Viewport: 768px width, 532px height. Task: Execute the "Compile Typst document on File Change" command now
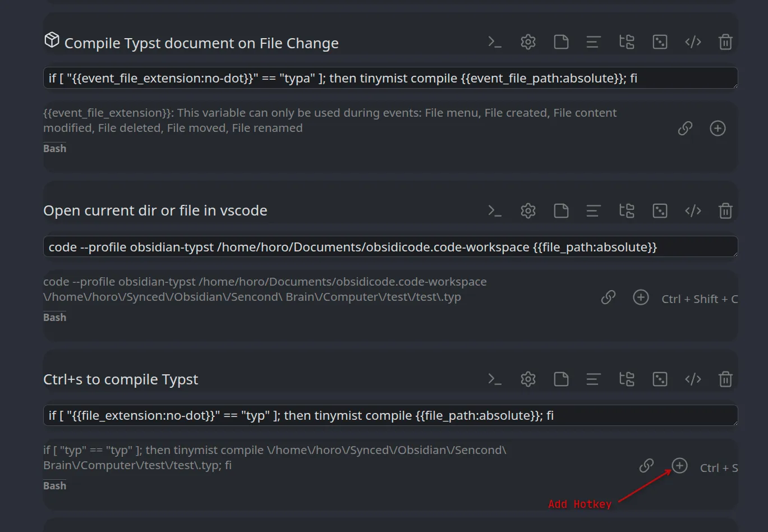(x=494, y=42)
